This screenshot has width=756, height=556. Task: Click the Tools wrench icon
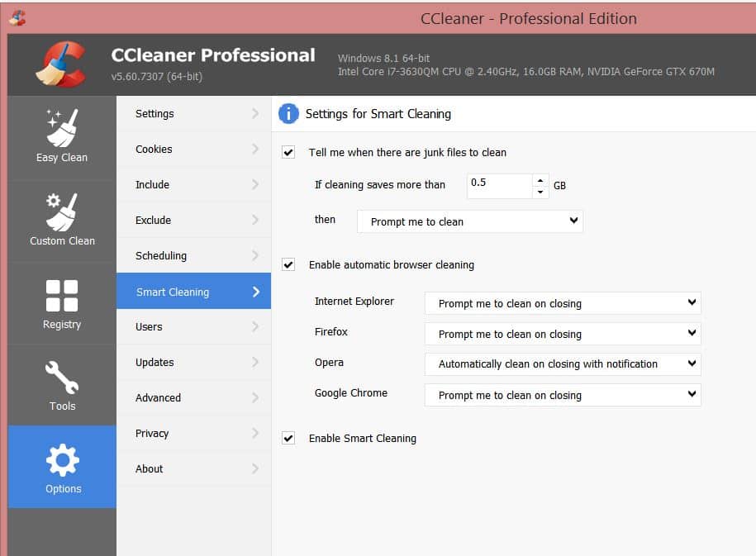coord(61,376)
